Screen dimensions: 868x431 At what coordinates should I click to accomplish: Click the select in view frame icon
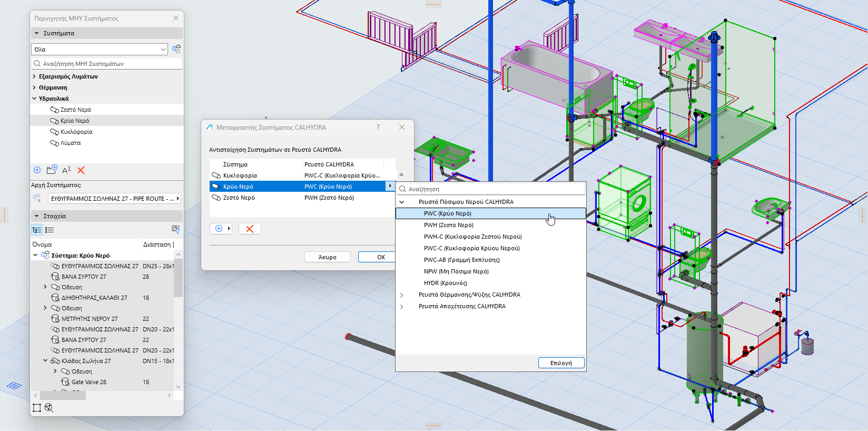pyautogui.click(x=36, y=408)
